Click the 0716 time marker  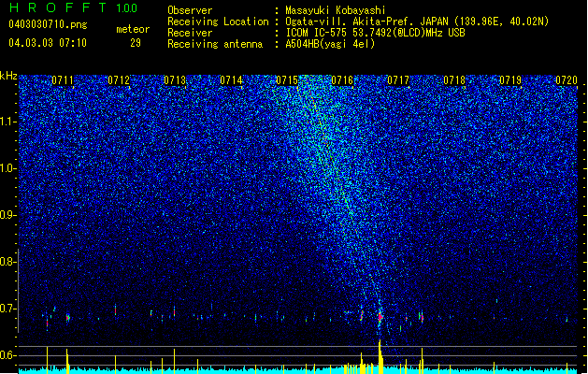(x=342, y=79)
